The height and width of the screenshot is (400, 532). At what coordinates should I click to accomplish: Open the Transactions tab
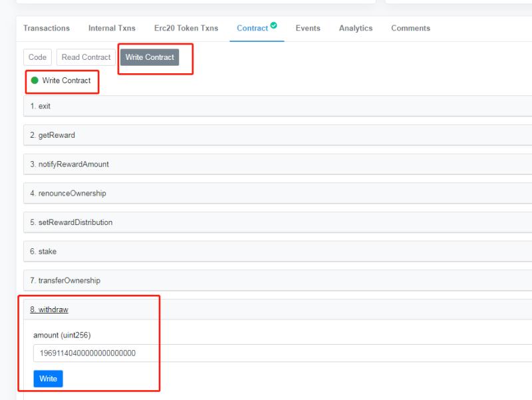(x=47, y=28)
